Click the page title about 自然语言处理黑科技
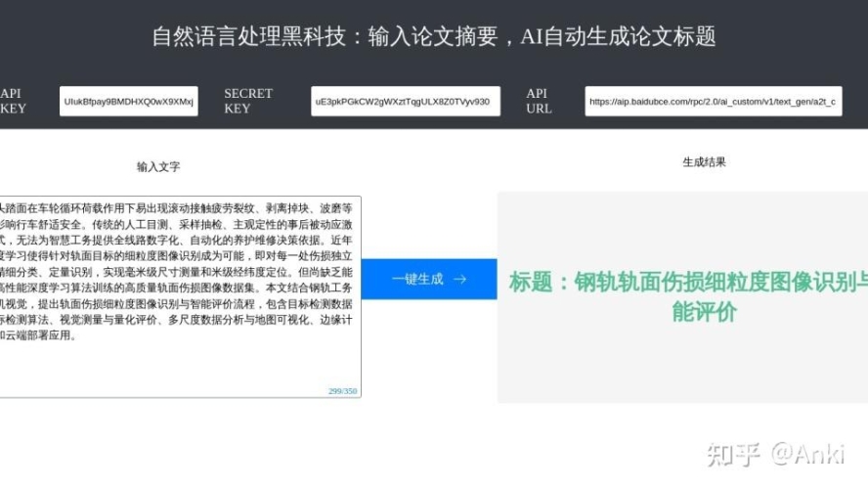 point(434,36)
